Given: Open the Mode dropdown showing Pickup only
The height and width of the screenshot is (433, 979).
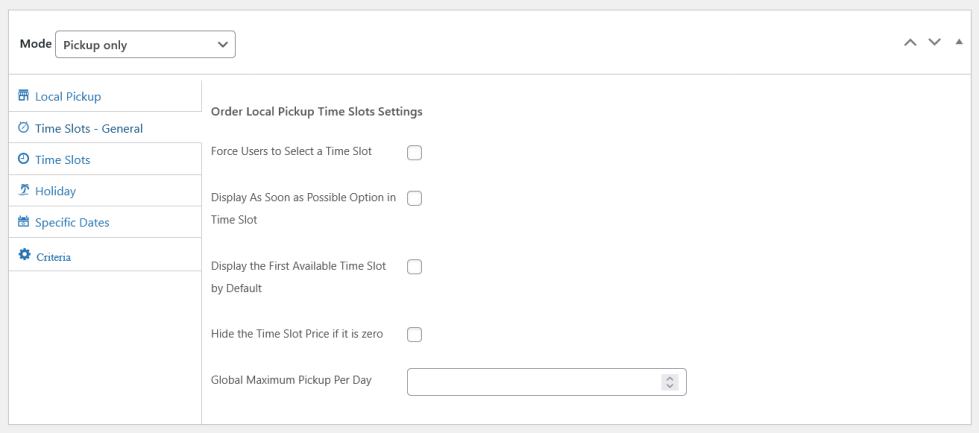Looking at the screenshot, I should [x=145, y=44].
